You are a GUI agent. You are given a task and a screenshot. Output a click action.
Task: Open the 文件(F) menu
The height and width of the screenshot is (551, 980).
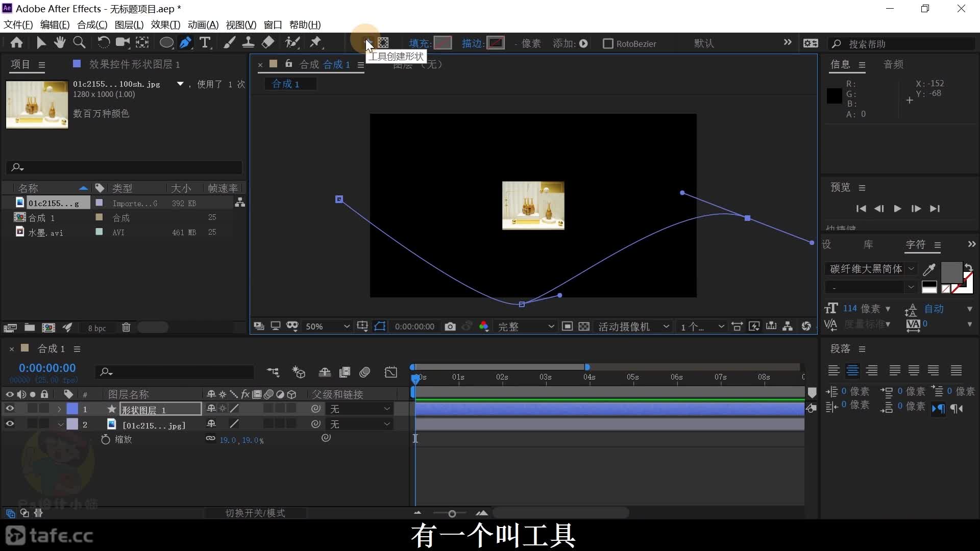(18, 24)
